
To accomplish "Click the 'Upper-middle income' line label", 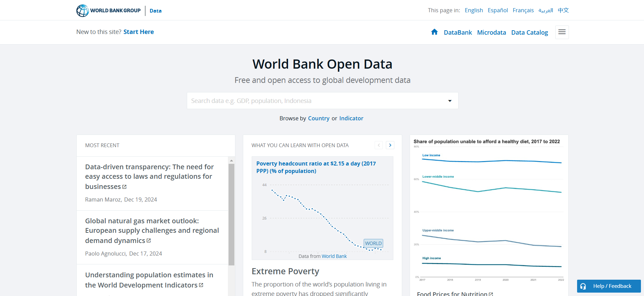I will point(438,230).
